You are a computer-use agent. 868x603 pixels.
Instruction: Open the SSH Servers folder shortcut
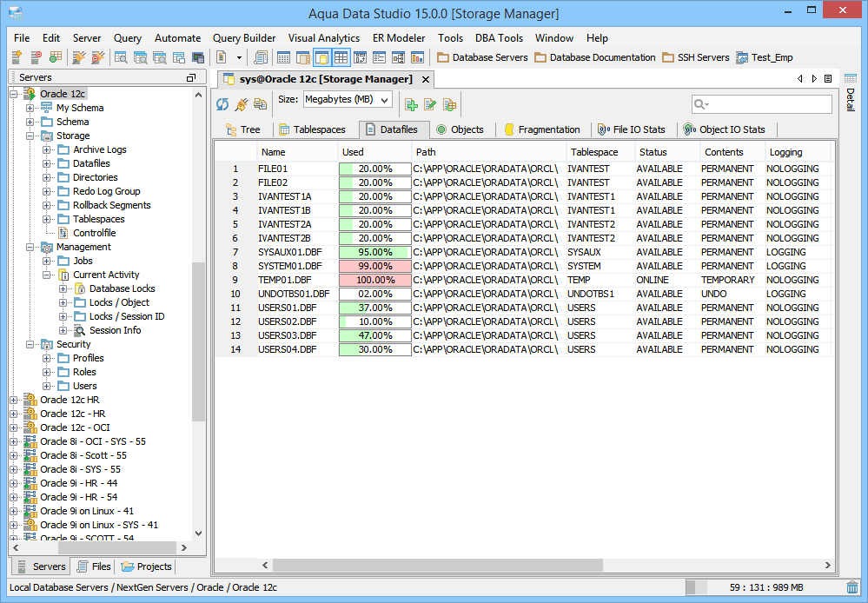coord(696,57)
